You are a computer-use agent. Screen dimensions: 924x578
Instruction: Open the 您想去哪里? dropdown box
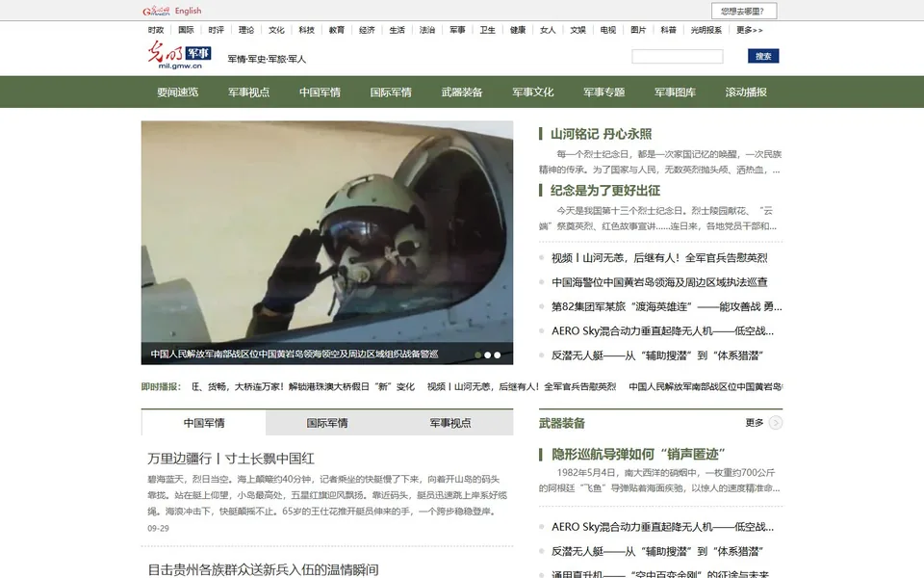click(x=744, y=11)
